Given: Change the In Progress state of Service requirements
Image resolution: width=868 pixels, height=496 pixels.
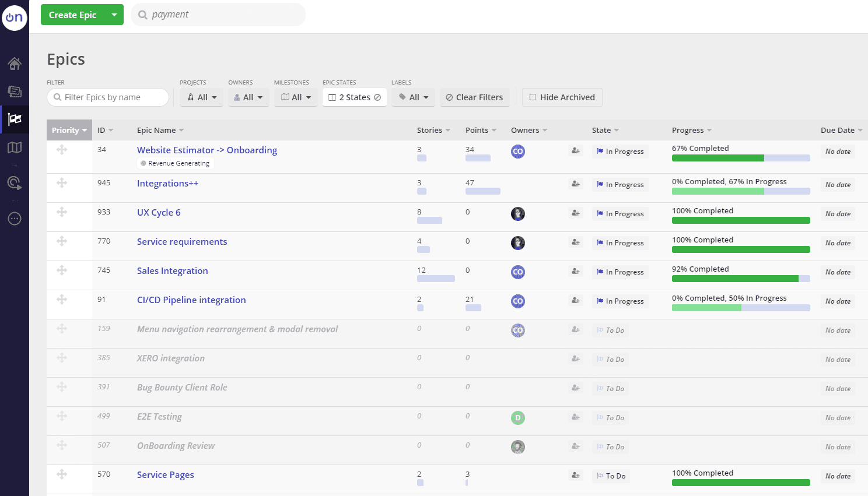Looking at the screenshot, I should point(620,243).
